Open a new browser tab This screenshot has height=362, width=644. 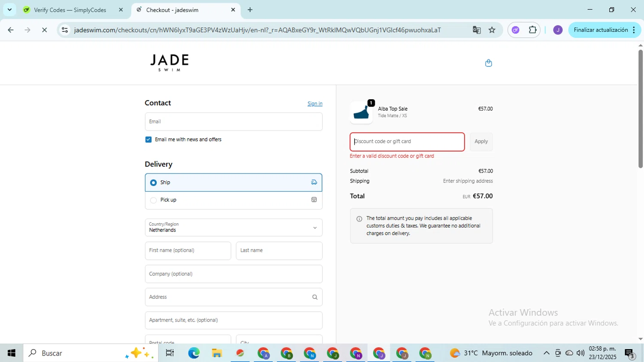250,10
